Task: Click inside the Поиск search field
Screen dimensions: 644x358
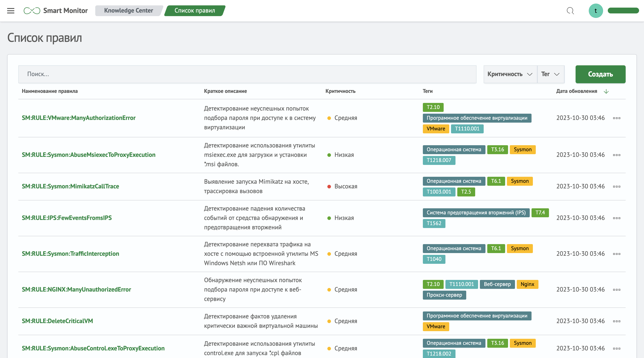Action: pos(247,74)
